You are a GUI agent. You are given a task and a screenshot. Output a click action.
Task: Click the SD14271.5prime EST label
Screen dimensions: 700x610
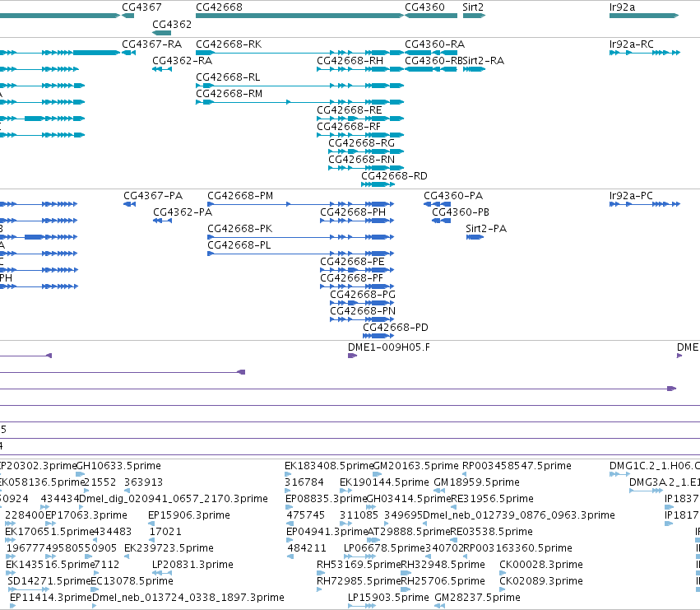point(49,581)
